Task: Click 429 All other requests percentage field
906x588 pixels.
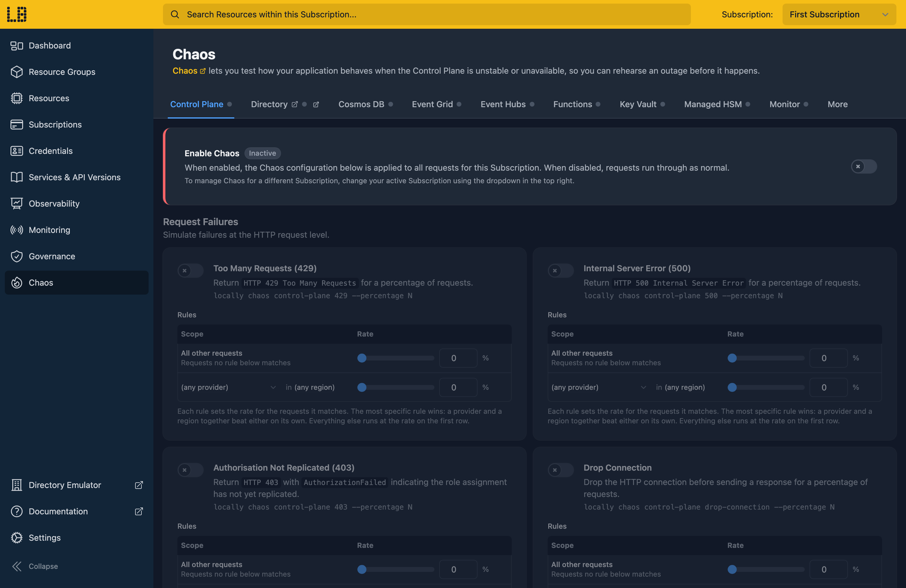Action: [458, 358]
